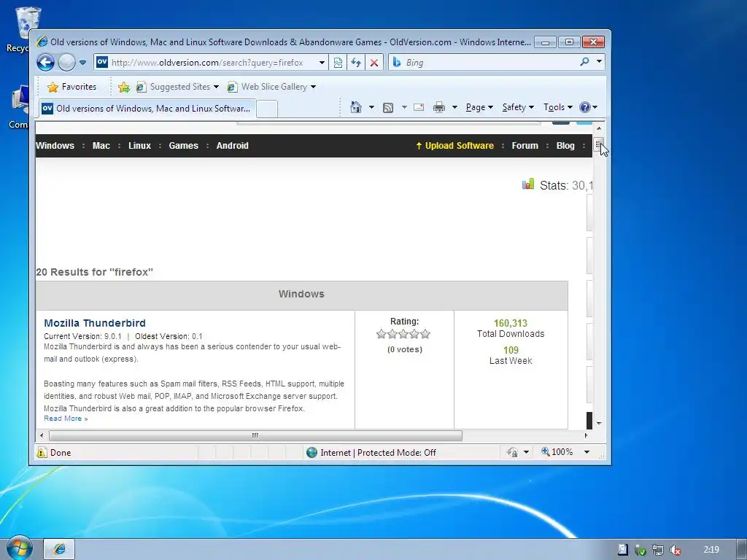The width and height of the screenshot is (747, 560).
Task: Open the Mozilla Thunderbird result title
Action: 95,323
